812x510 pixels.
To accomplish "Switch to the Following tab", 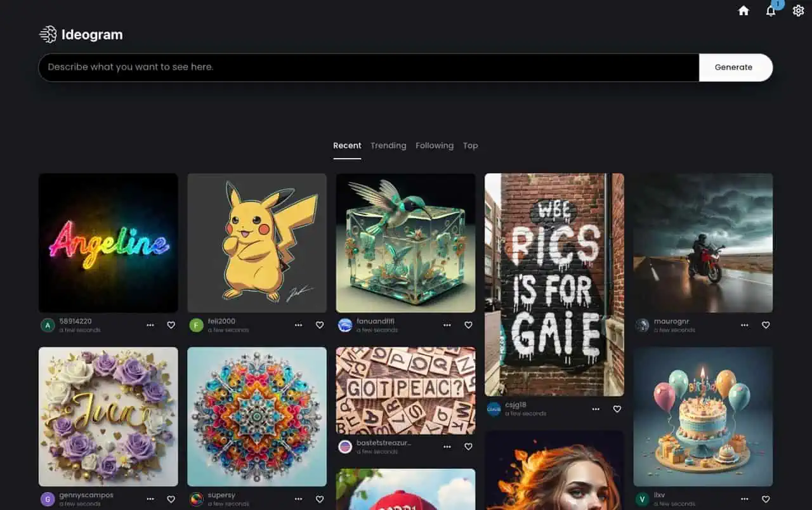I will pos(435,145).
